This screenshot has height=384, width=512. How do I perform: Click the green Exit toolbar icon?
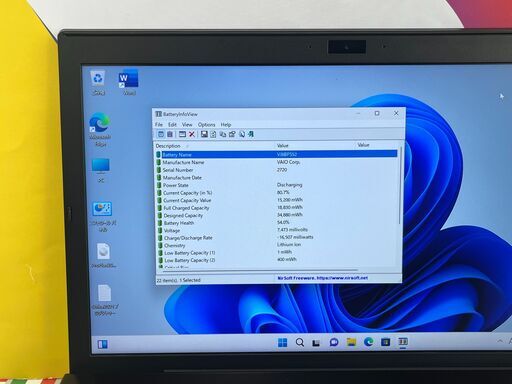tap(251, 134)
